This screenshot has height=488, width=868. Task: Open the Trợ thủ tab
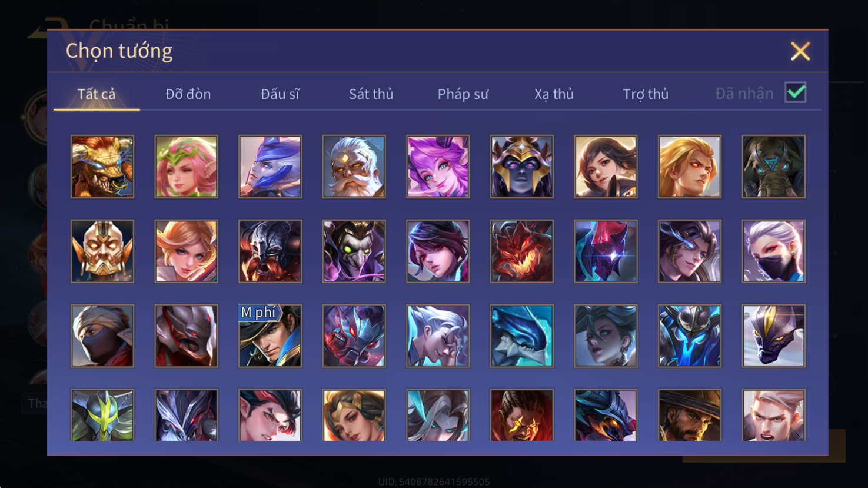click(646, 94)
